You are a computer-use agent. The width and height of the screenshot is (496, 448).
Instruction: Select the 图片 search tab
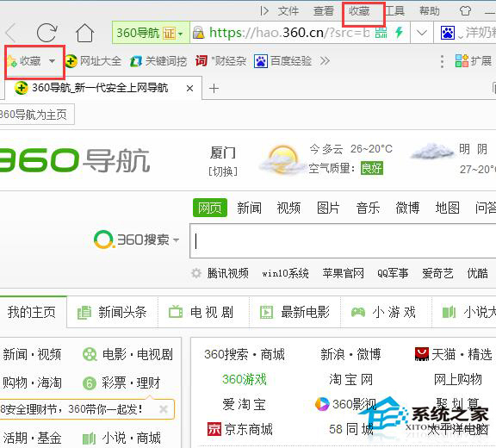click(328, 208)
